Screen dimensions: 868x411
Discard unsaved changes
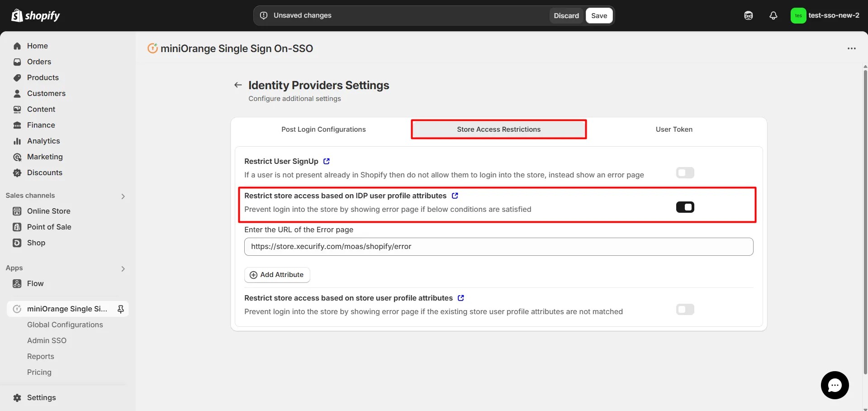tap(566, 15)
